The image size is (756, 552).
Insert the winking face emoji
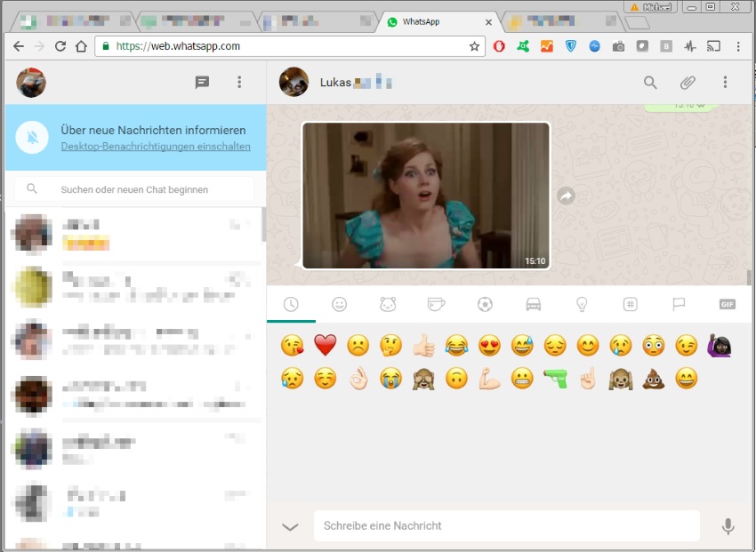tap(686, 346)
